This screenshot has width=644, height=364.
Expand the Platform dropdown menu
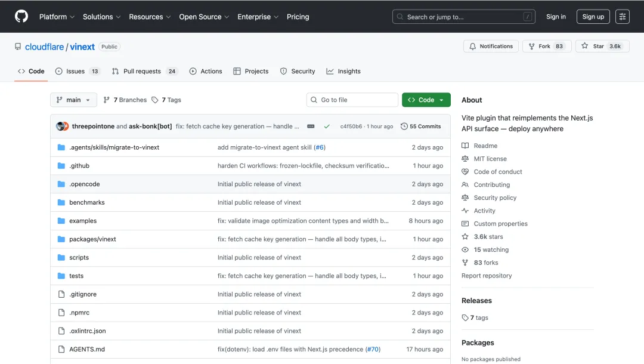[x=57, y=17]
